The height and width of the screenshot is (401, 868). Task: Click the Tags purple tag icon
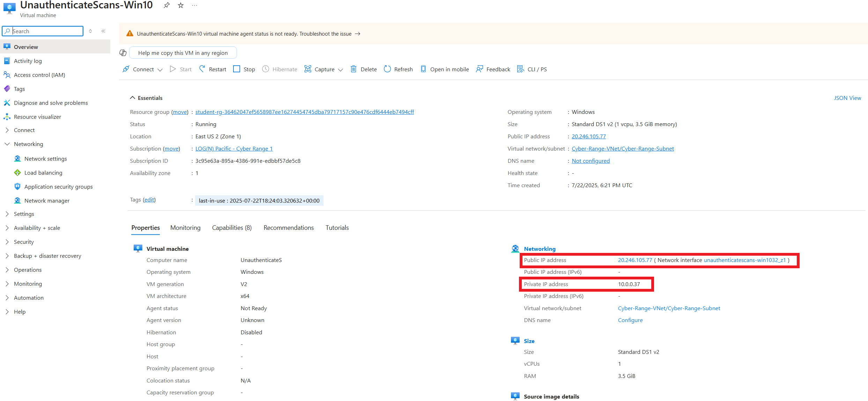click(x=7, y=89)
